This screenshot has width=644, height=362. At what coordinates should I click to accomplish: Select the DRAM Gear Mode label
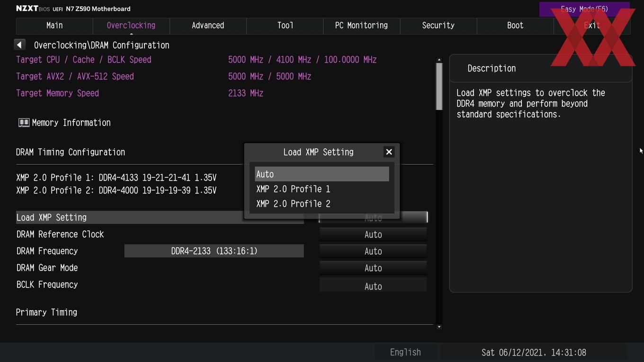click(47, 268)
